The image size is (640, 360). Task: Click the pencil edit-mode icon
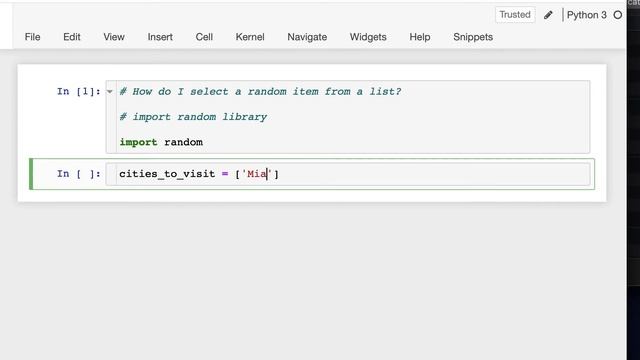click(548, 15)
